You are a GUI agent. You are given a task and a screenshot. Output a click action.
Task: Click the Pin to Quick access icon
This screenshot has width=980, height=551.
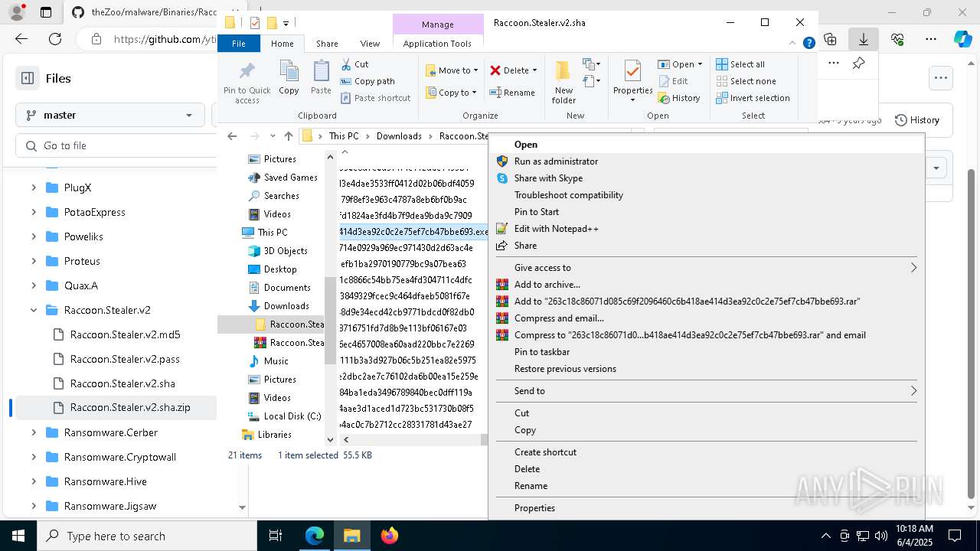(x=247, y=71)
